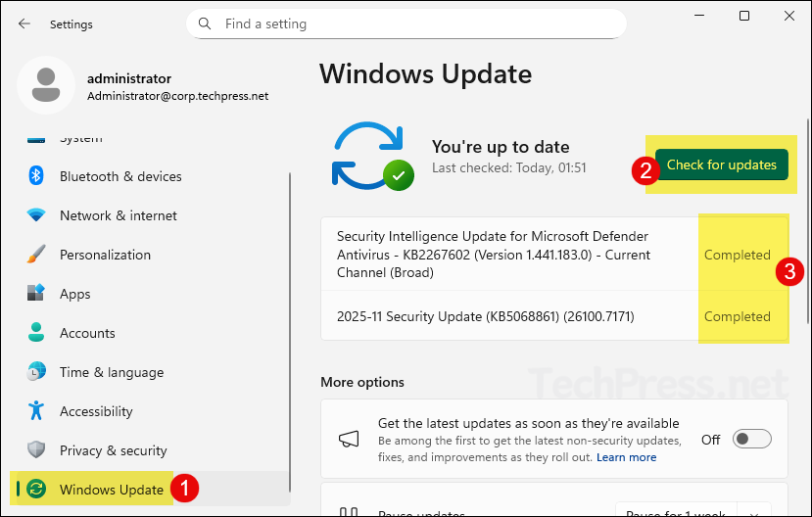Click the Windows Update sidebar icon
Image resolution: width=812 pixels, height=517 pixels.
click(x=36, y=489)
